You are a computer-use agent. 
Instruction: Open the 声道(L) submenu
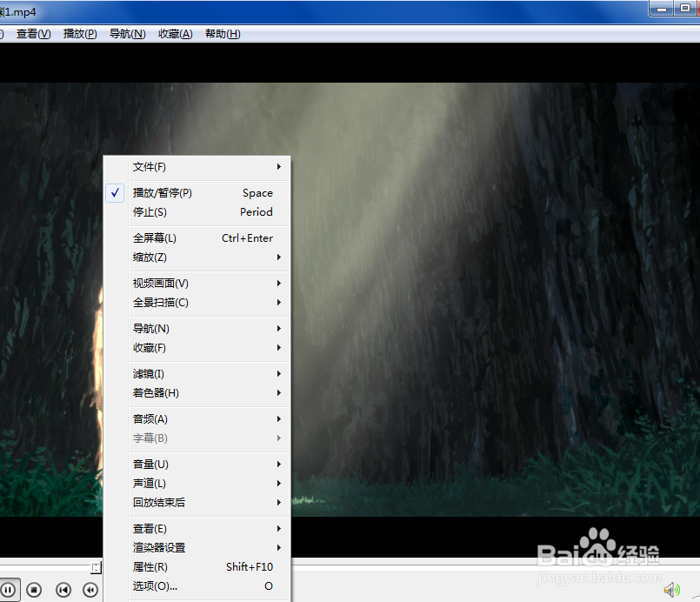pos(197,484)
